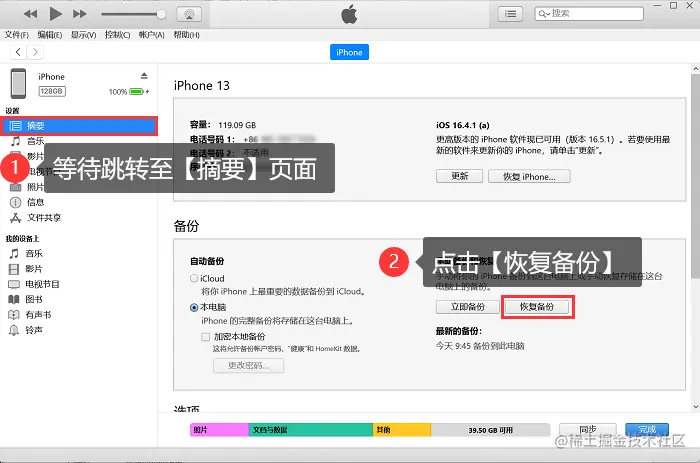Eject the iPhone with eject icon
The height and width of the screenshot is (463, 700).
pyautogui.click(x=144, y=75)
